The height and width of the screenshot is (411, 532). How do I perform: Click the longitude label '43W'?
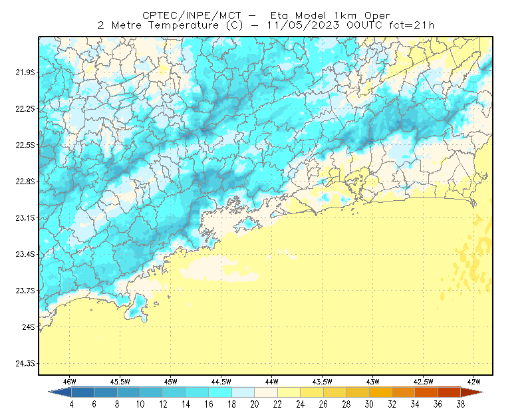pyautogui.click(x=373, y=382)
